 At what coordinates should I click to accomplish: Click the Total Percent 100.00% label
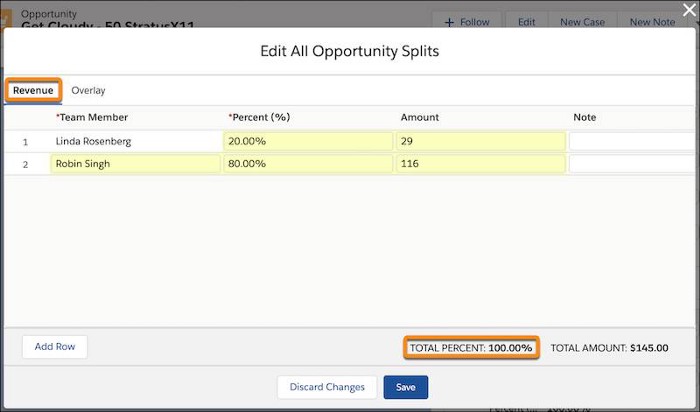click(x=472, y=347)
